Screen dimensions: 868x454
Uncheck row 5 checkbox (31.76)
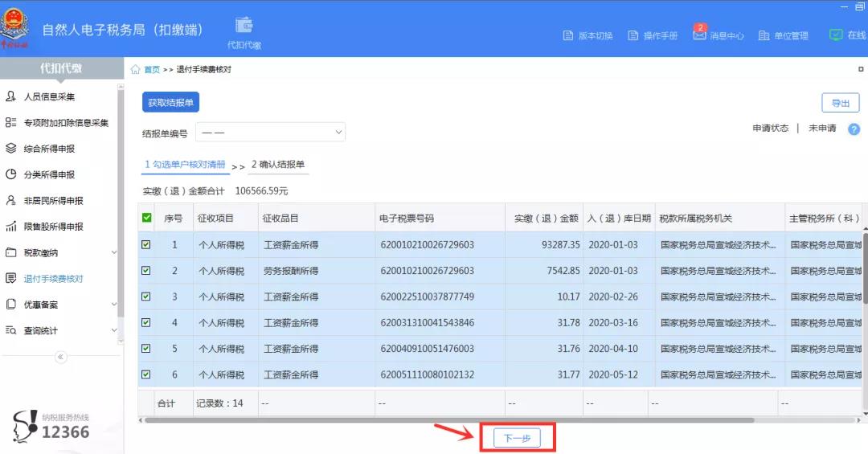[146, 348]
